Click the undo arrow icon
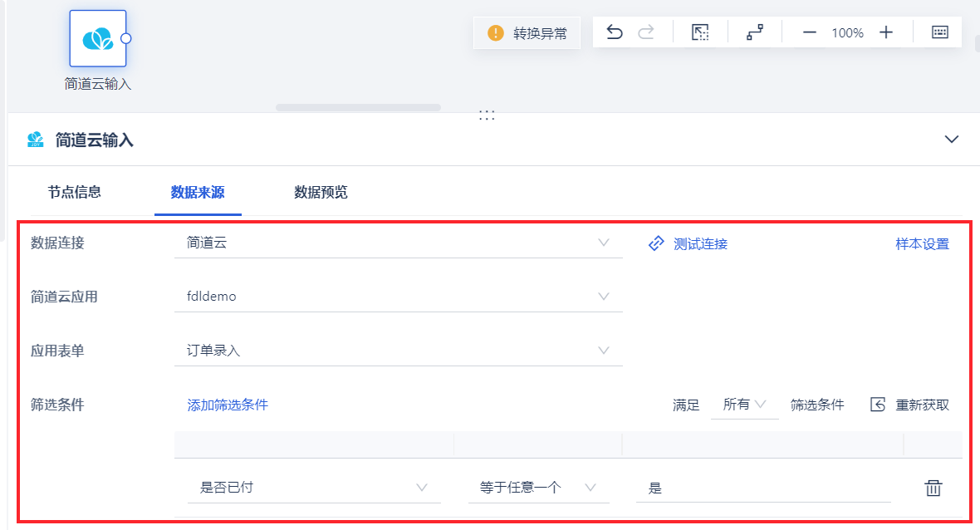The height and width of the screenshot is (530, 980). (x=615, y=33)
